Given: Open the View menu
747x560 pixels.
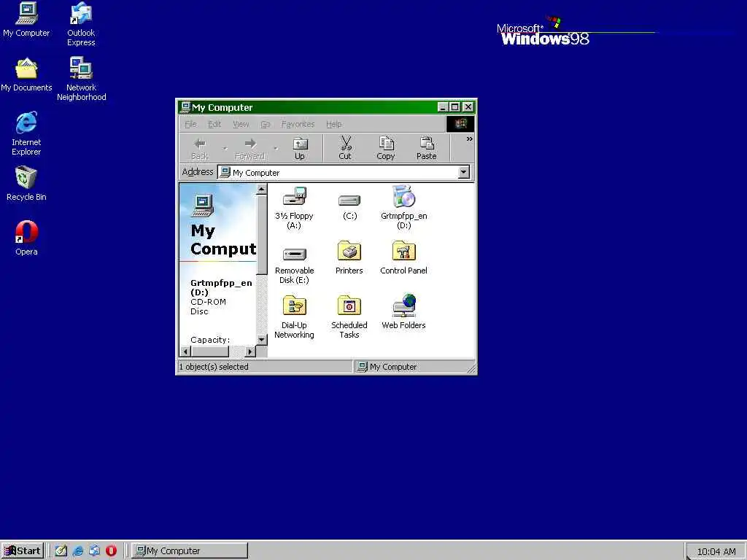Looking at the screenshot, I should (x=241, y=124).
